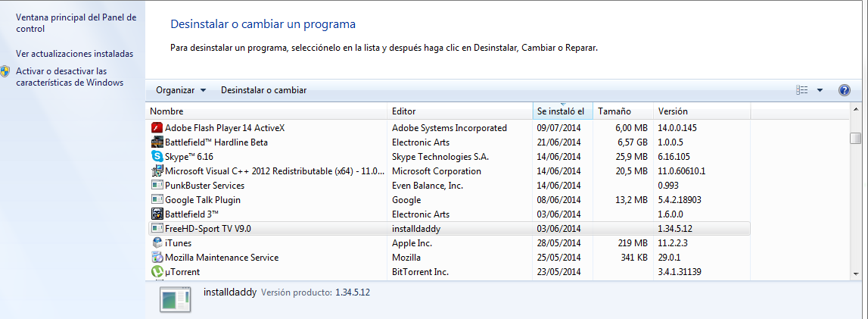Click the Adobe Flash Player red icon
The height and width of the screenshot is (319, 868).
[157, 128]
